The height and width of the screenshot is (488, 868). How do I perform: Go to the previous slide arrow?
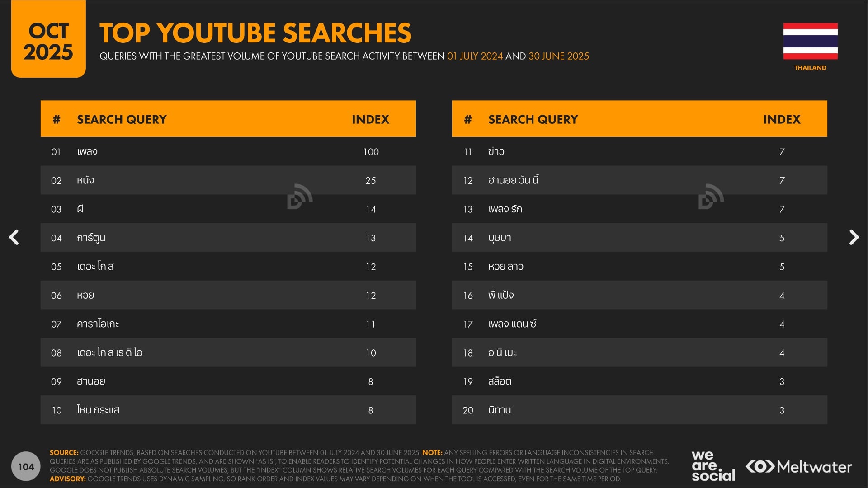pyautogui.click(x=14, y=237)
